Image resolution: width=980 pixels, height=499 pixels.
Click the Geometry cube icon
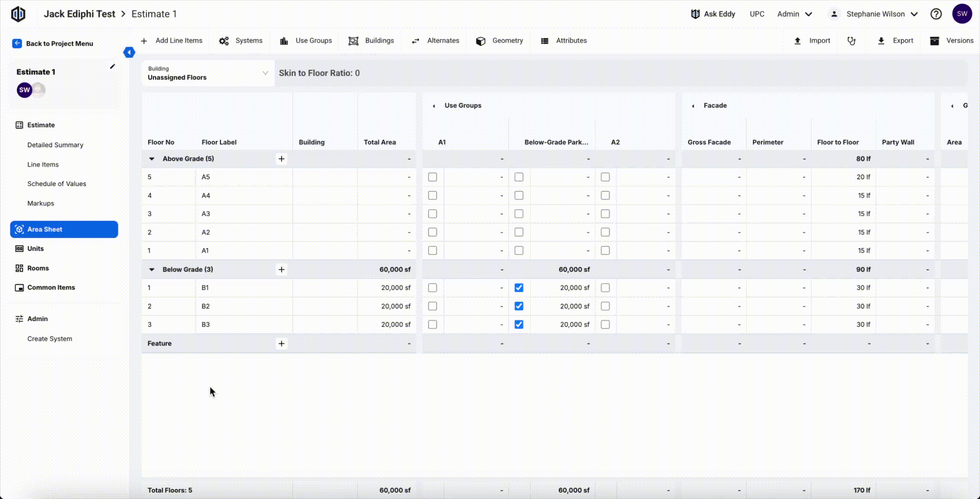coord(480,41)
